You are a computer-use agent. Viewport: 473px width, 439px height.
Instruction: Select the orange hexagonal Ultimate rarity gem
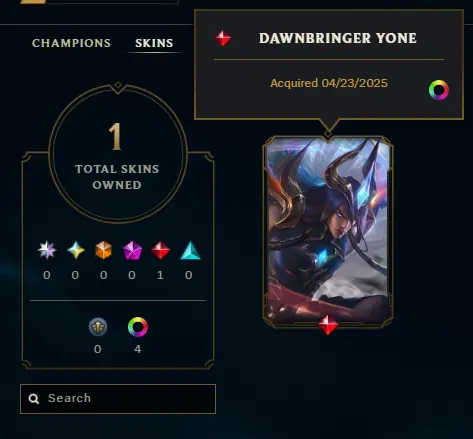point(104,250)
